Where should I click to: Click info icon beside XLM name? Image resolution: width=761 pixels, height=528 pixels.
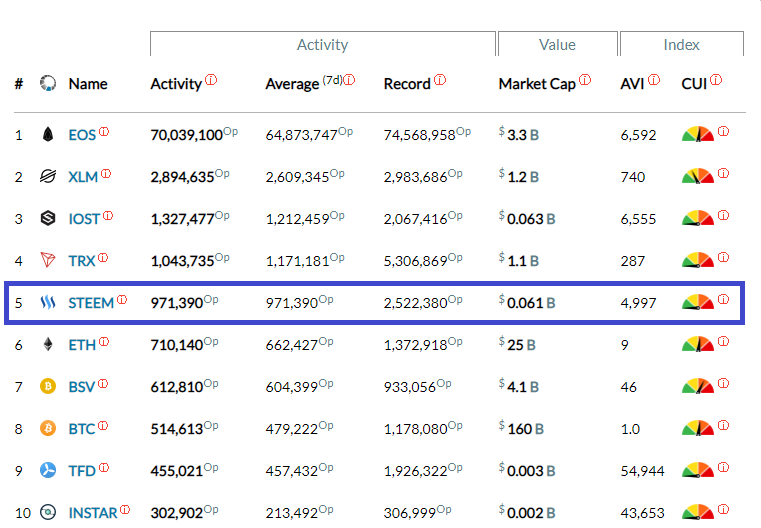click(106, 173)
